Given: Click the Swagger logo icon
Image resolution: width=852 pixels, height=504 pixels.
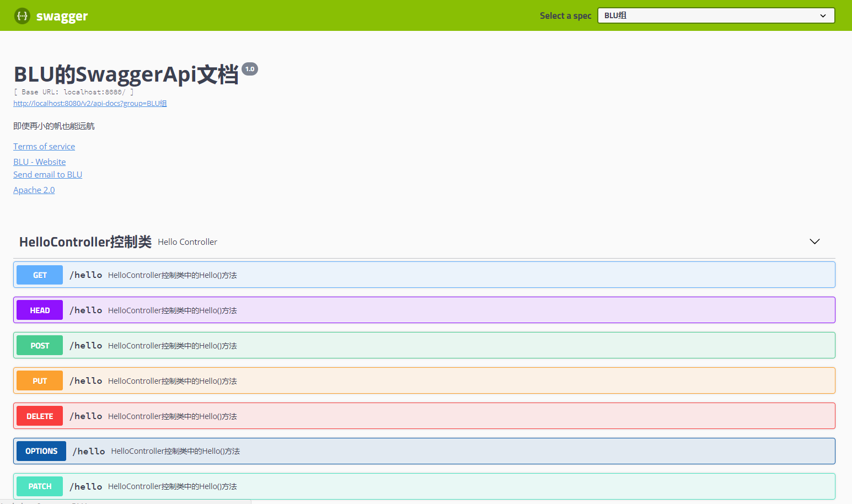Looking at the screenshot, I should coord(22,16).
